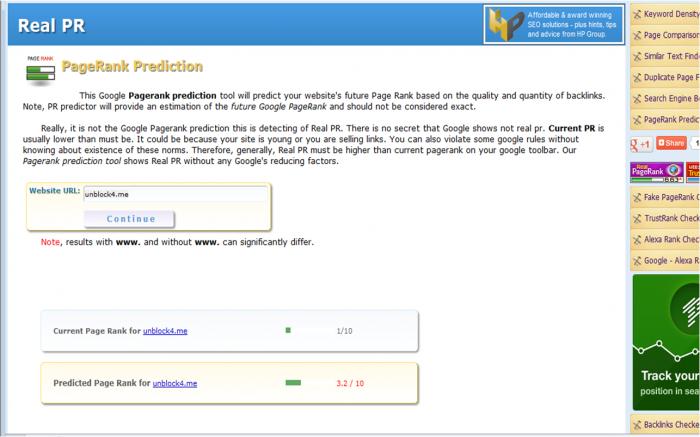
Task: Click the tool icon beside TrustRank Checker
Action: tap(637, 218)
